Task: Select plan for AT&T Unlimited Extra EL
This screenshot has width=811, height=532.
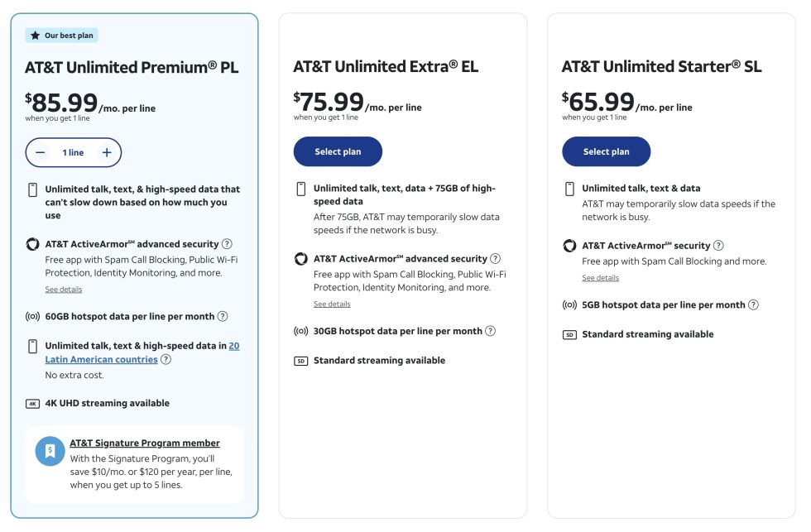Action: click(338, 151)
